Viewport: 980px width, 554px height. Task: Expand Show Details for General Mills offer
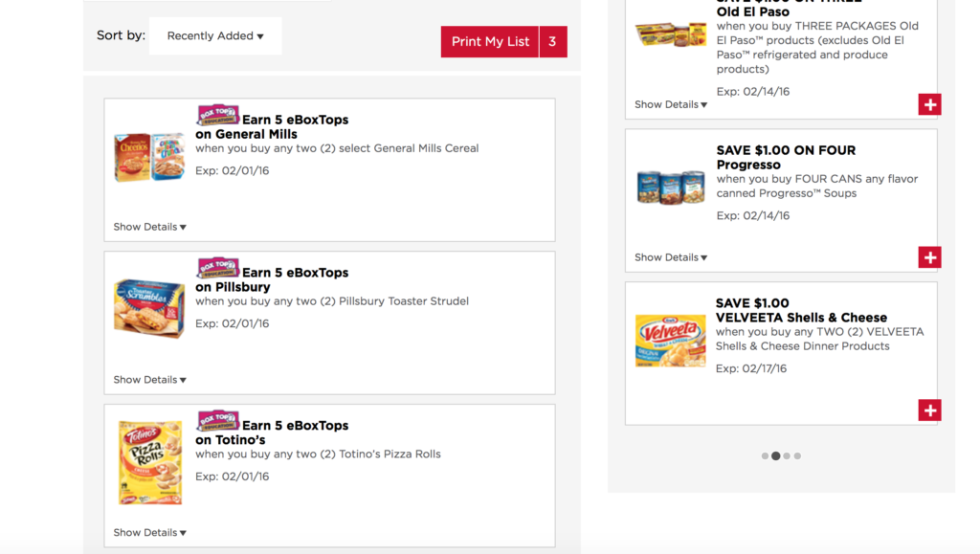[x=150, y=227]
